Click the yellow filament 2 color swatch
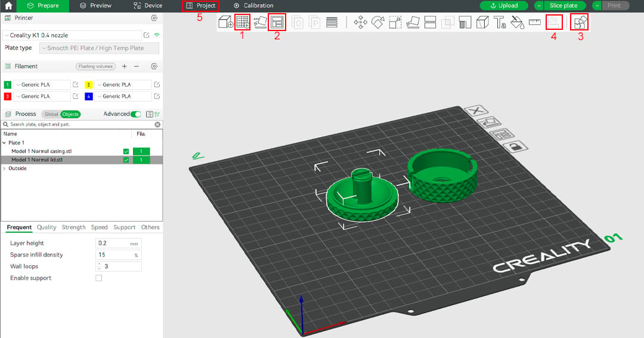 [x=88, y=85]
